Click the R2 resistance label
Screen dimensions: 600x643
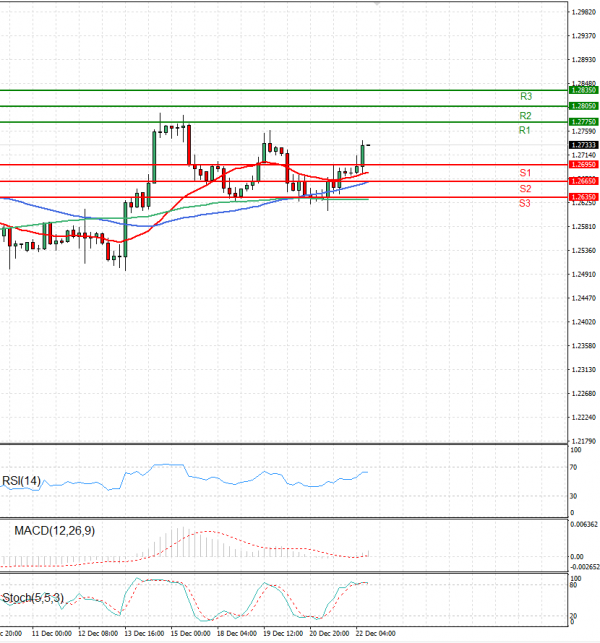pyautogui.click(x=525, y=116)
